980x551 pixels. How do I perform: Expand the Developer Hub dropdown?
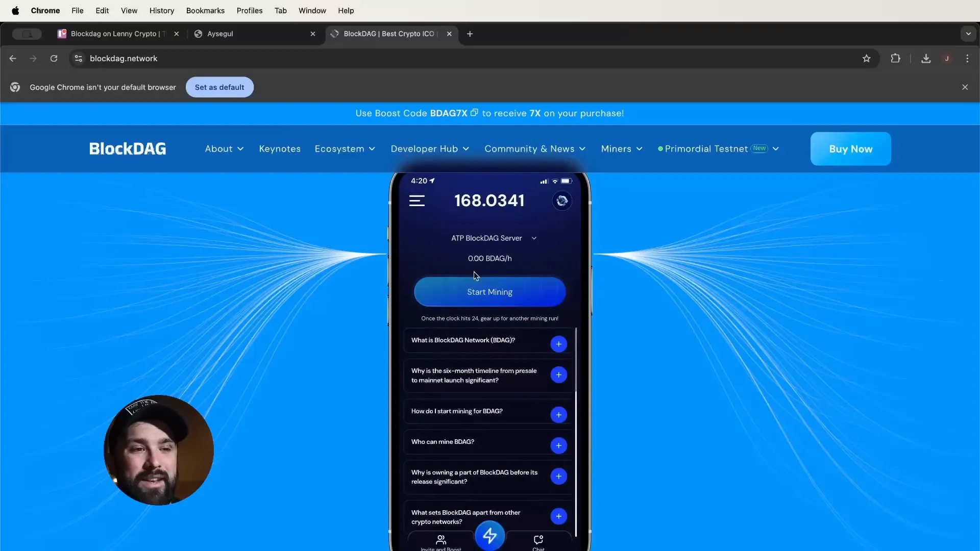click(430, 149)
